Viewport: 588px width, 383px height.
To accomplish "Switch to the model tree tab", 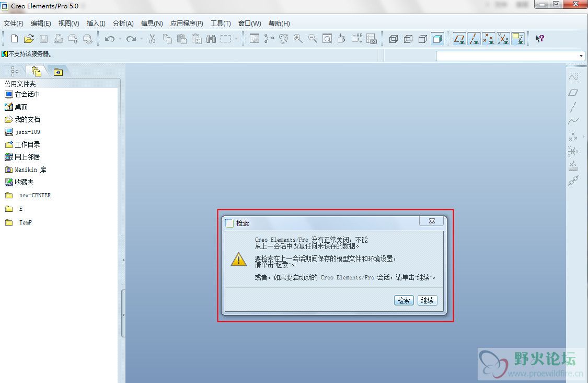I will 15,71.
